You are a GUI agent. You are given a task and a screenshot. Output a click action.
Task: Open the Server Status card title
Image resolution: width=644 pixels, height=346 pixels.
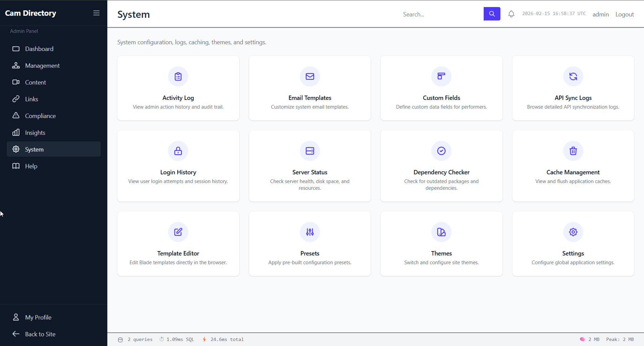pos(310,172)
